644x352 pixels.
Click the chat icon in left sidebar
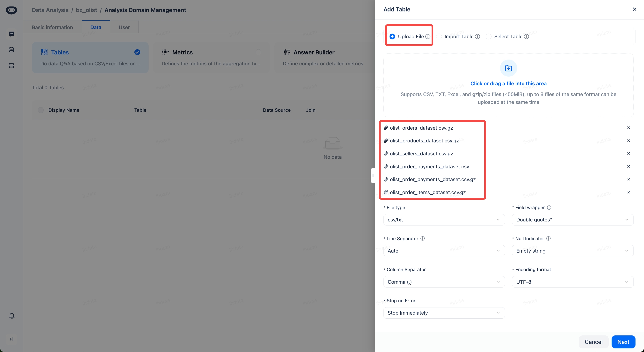click(11, 34)
